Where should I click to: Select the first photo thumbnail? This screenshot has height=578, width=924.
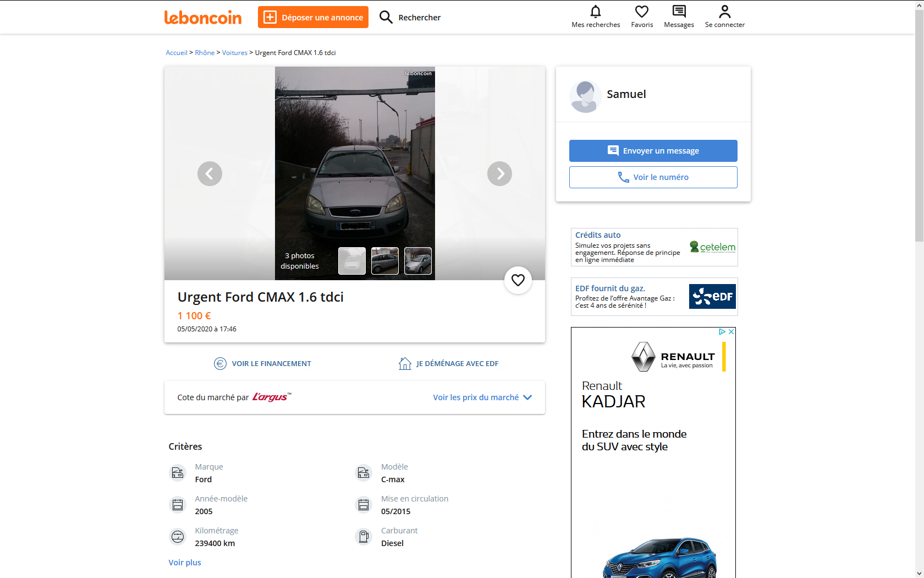pyautogui.click(x=352, y=261)
